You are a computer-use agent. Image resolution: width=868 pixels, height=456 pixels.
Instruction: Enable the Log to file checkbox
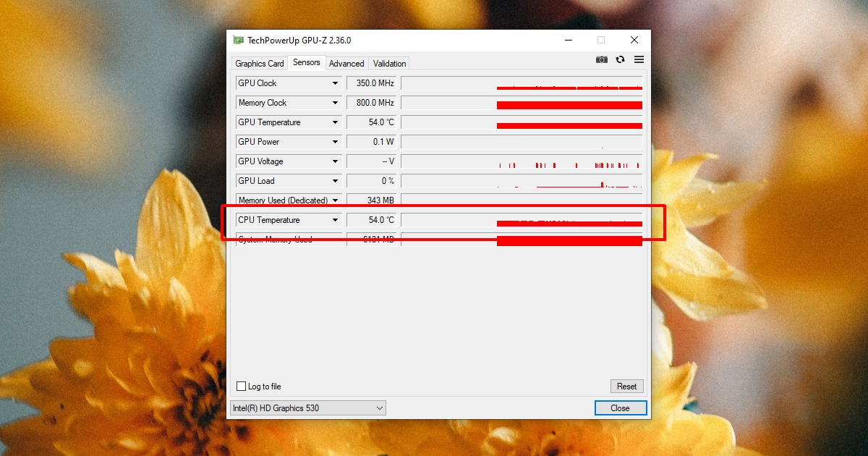[x=242, y=387]
